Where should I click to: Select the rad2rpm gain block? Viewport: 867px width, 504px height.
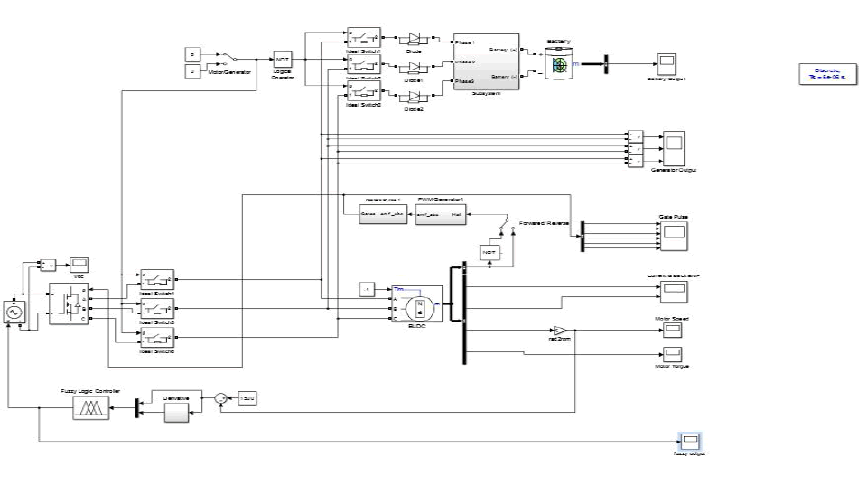pyautogui.click(x=557, y=330)
